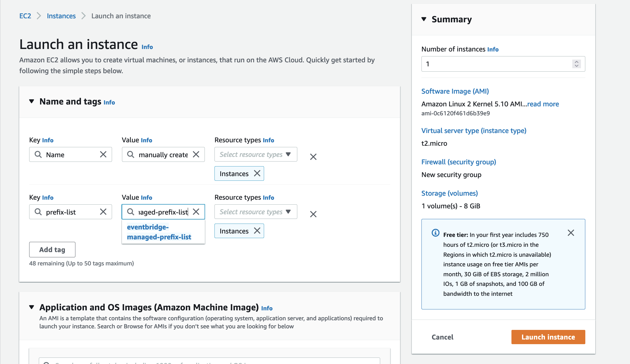Open Info link for second Value label

pyautogui.click(x=146, y=198)
